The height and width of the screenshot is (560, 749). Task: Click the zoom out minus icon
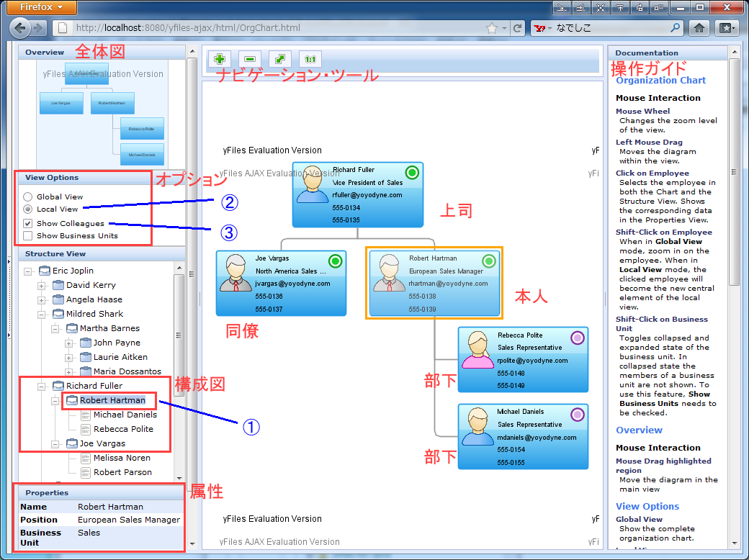(x=250, y=59)
